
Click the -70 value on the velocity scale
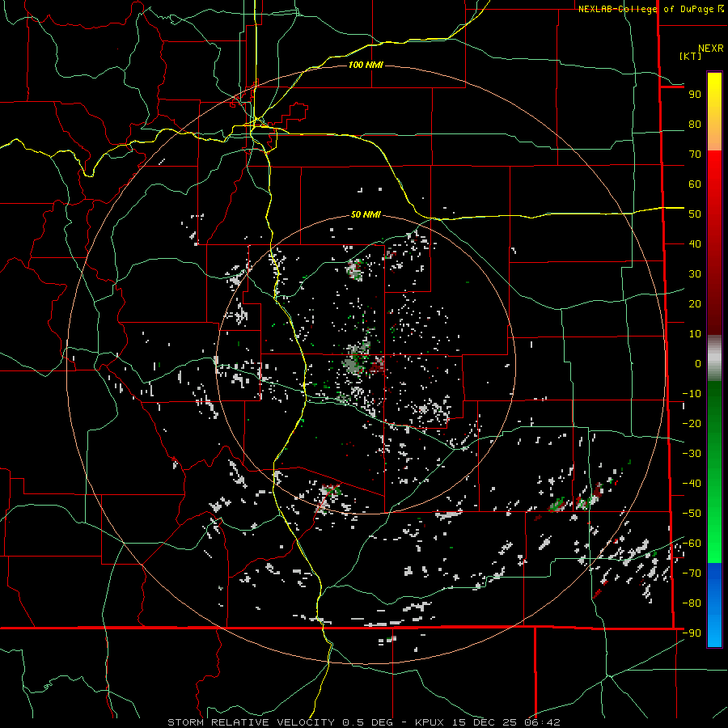pos(692,574)
